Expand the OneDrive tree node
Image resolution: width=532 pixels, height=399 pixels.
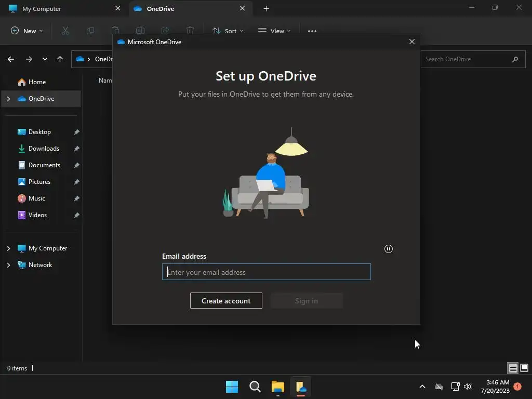(x=8, y=99)
